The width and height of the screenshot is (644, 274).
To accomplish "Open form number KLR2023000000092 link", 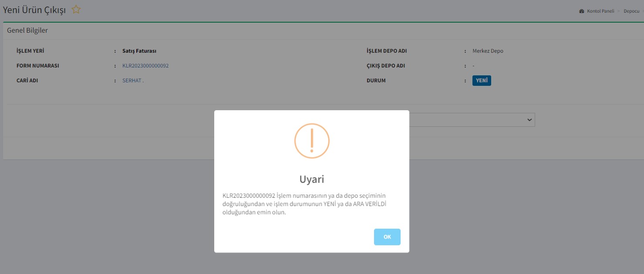I will [x=145, y=66].
